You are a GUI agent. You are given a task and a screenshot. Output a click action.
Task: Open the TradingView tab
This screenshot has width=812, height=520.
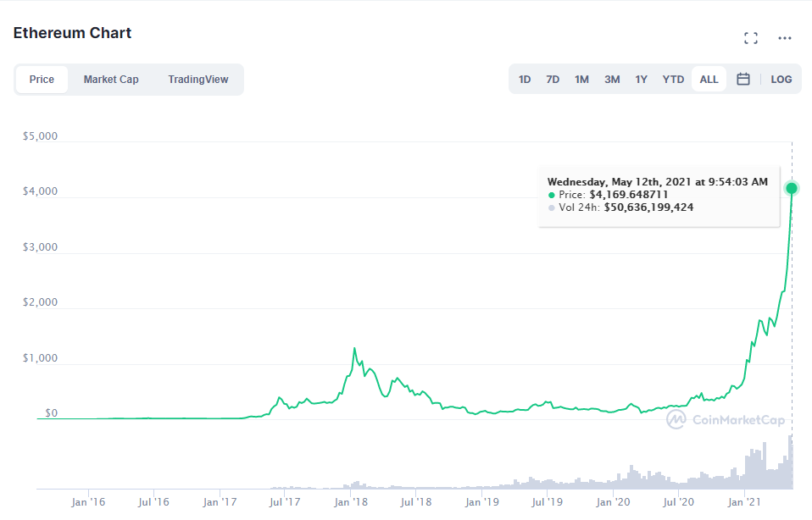[x=197, y=79]
